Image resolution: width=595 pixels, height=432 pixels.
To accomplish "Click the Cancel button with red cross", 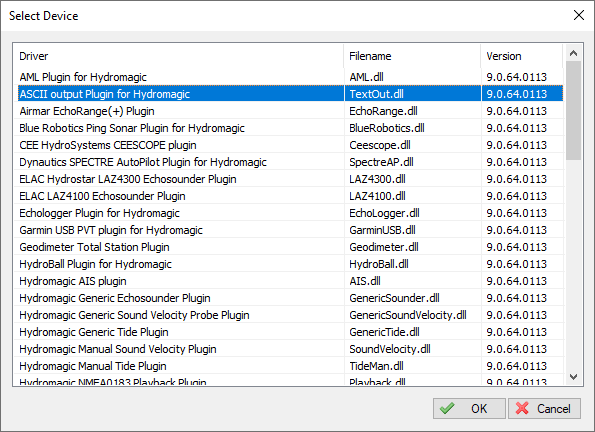I will (x=544, y=408).
